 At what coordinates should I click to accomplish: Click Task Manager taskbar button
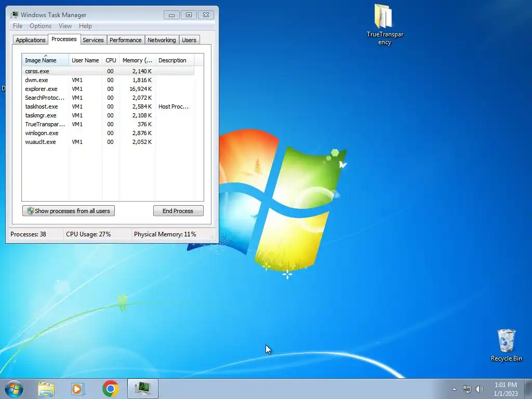pyautogui.click(x=143, y=389)
